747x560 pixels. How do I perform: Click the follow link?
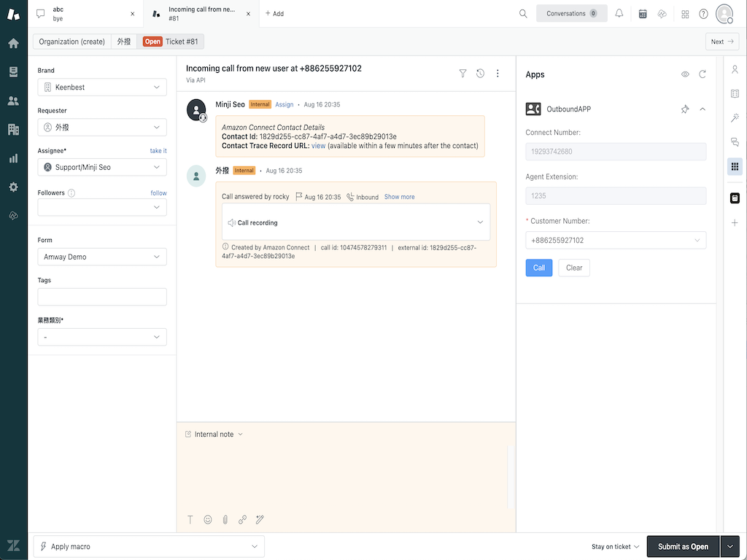[158, 192]
